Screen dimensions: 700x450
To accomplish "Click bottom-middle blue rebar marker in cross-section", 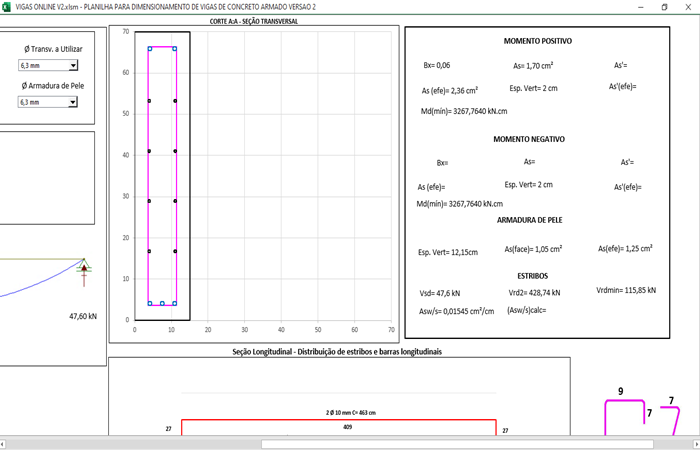I will click(162, 303).
